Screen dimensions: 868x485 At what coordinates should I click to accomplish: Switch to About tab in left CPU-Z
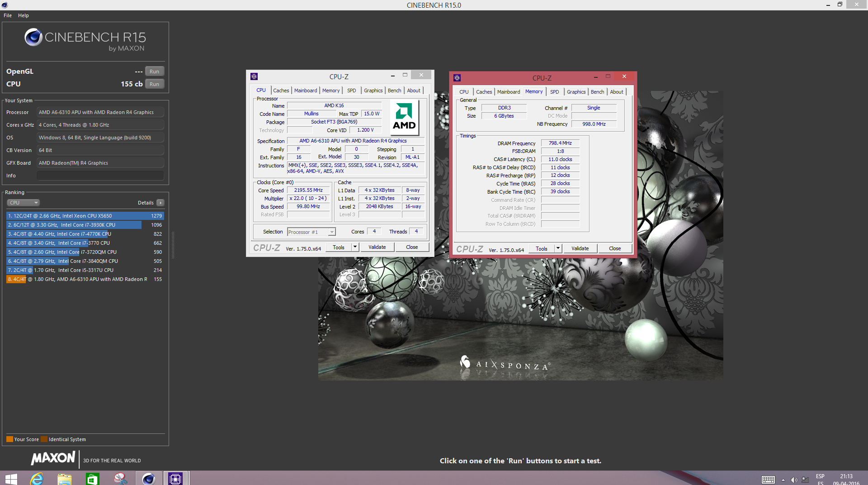click(414, 90)
